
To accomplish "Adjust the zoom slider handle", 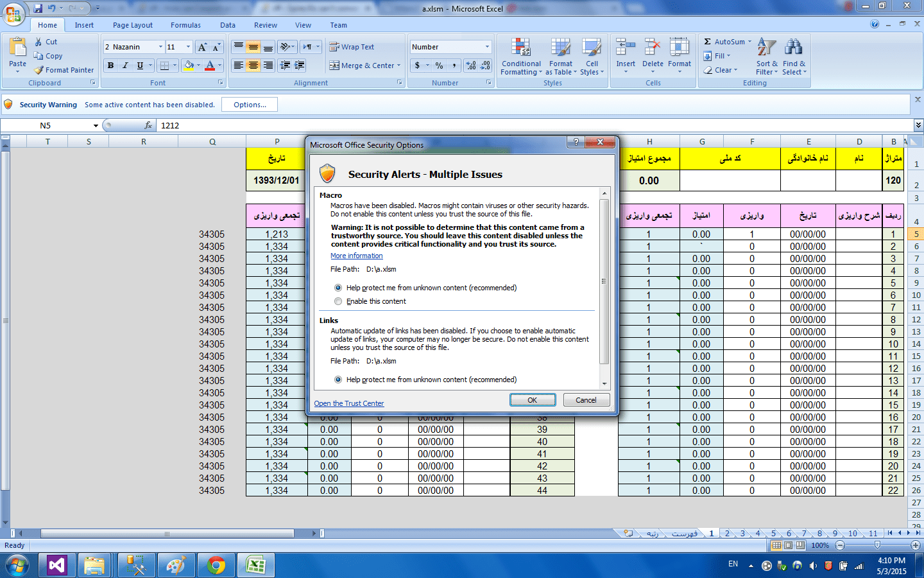I will click(x=877, y=545).
